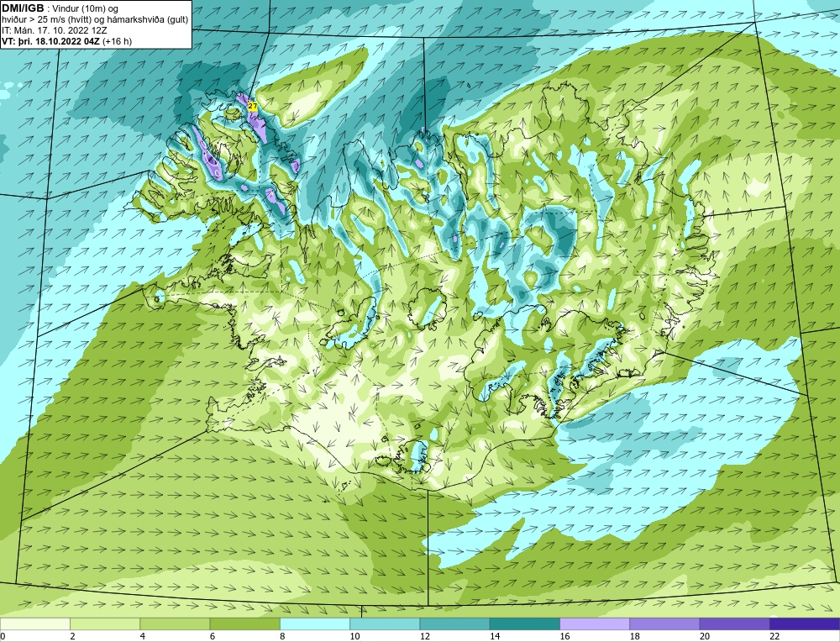The image size is (840, 642).
Task: Click the 'IT: Mán. 17. 10. 2022 12Z' text
Action: [54, 30]
